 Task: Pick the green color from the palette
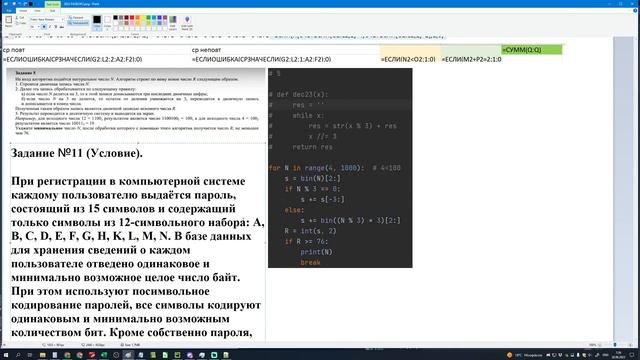pos(149,18)
